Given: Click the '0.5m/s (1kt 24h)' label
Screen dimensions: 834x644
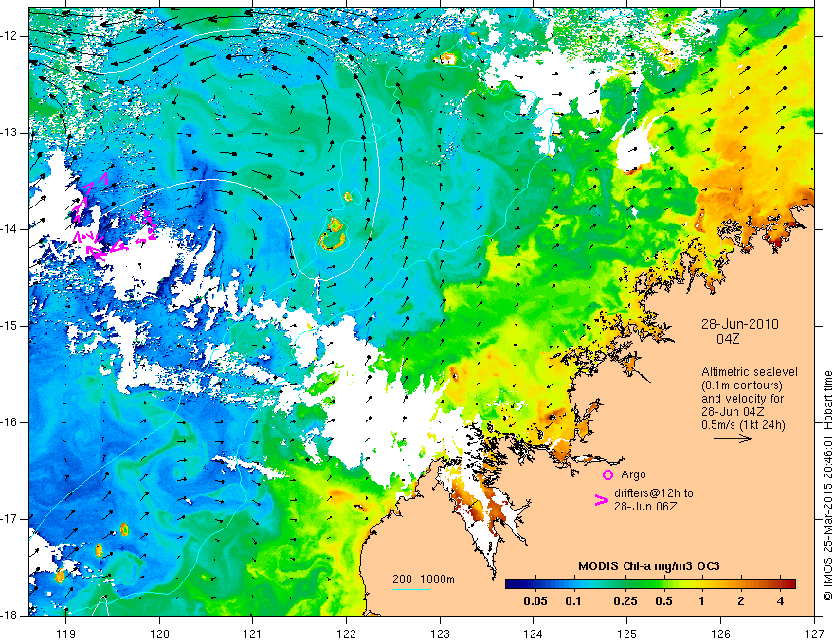Looking at the screenshot, I should 744,425.
